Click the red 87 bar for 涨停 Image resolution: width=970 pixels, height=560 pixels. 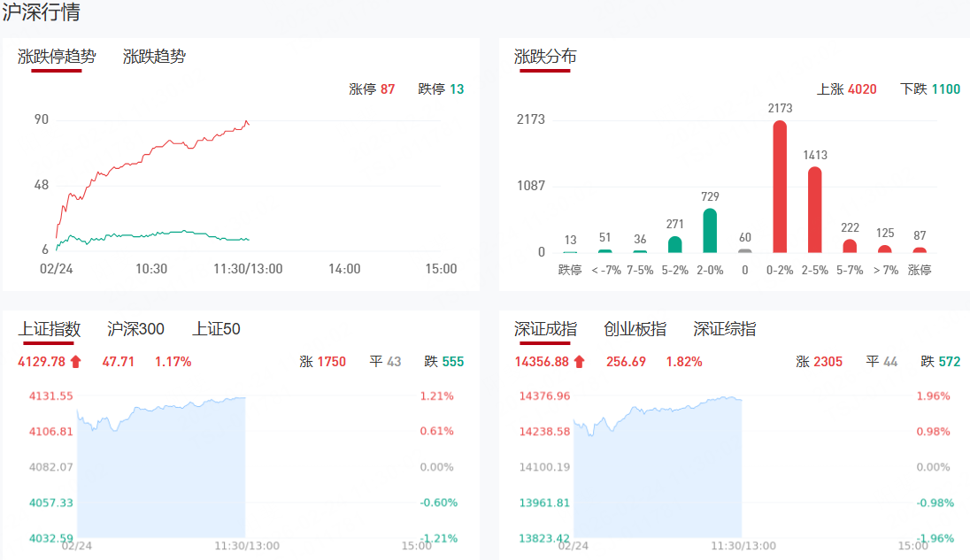(920, 250)
